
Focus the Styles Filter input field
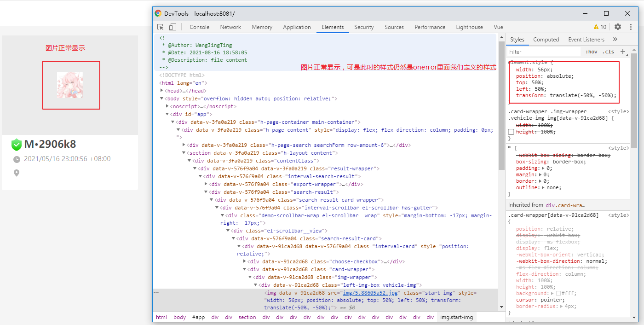tap(544, 52)
